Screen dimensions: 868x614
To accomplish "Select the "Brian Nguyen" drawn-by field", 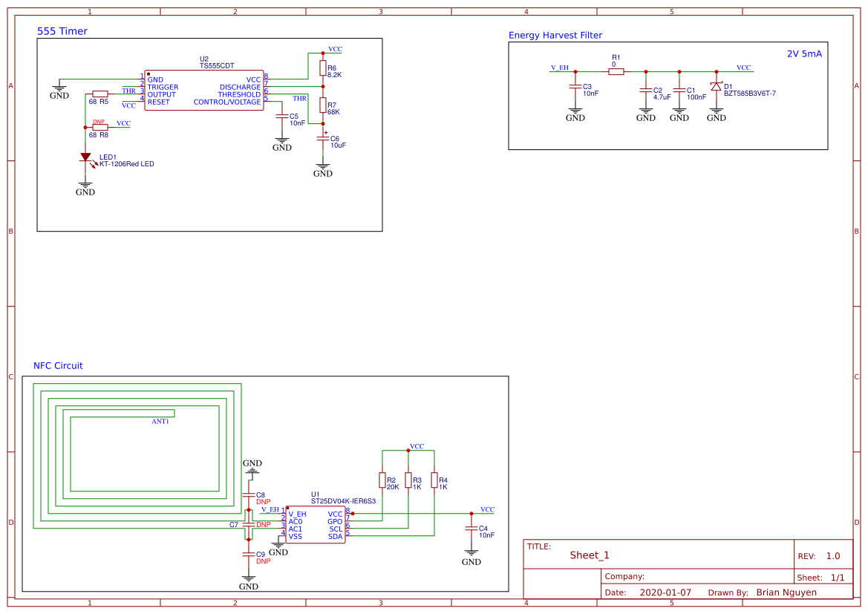I will click(786, 592).
